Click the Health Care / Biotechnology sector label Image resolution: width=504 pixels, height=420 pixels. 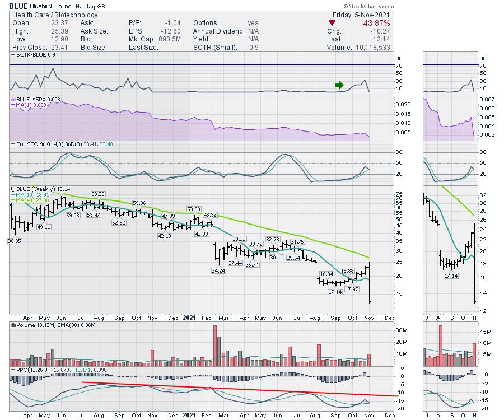(x=49, y=15)
